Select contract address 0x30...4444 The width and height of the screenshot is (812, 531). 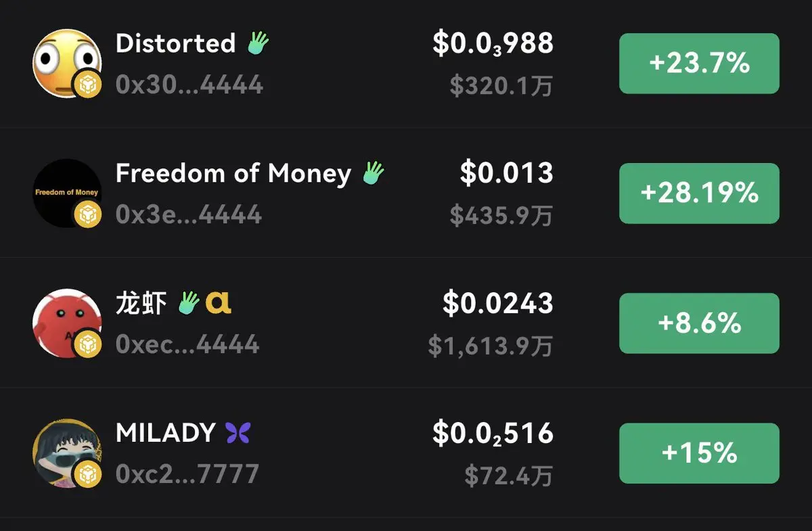coord(189,85)
